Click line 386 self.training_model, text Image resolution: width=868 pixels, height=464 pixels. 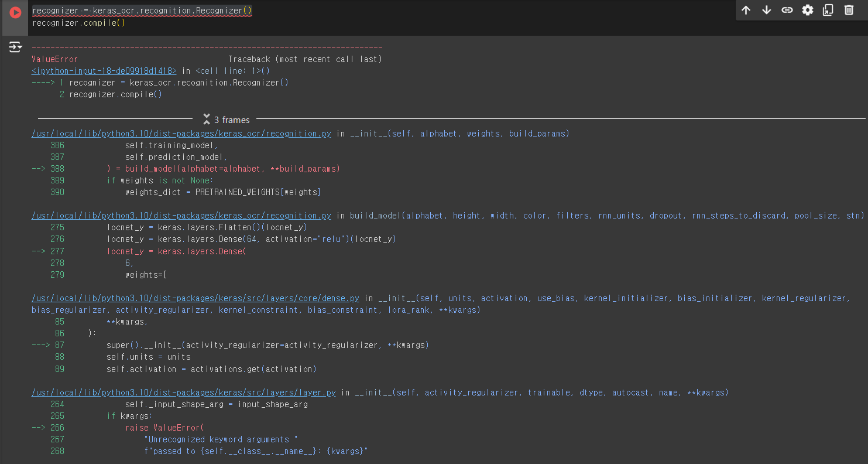172,145
